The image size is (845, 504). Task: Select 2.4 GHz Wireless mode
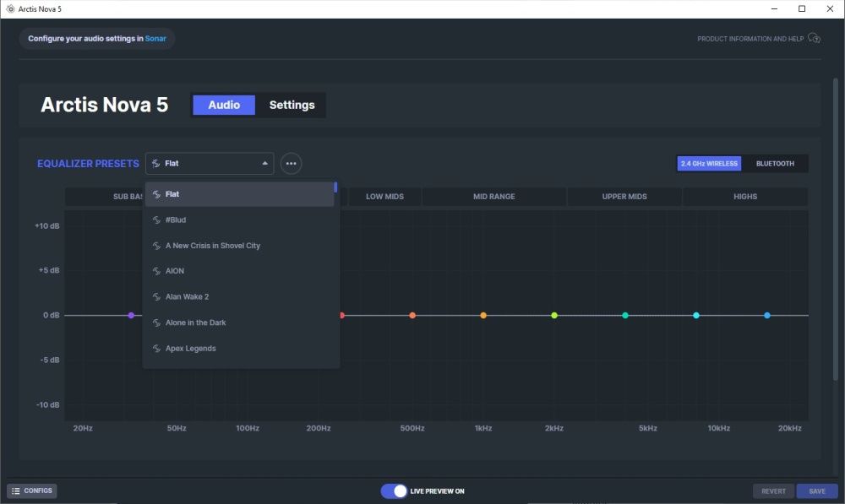point(709,163)
